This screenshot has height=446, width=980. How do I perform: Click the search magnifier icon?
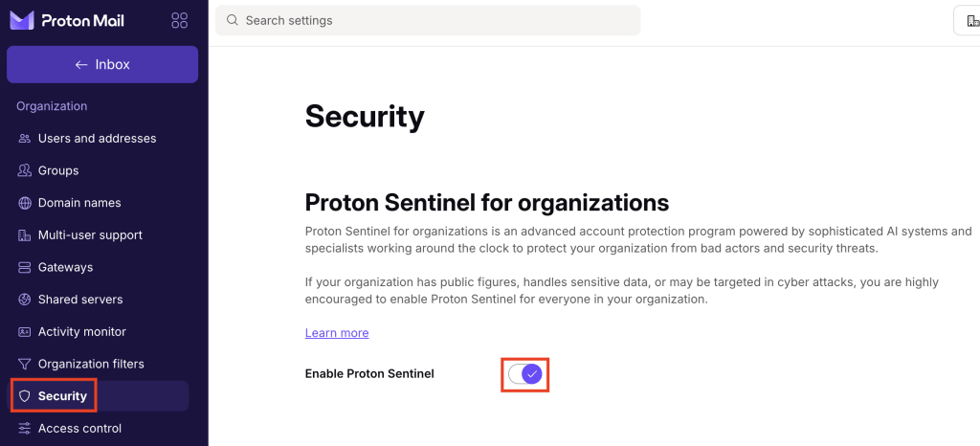(x=233, y=20)
